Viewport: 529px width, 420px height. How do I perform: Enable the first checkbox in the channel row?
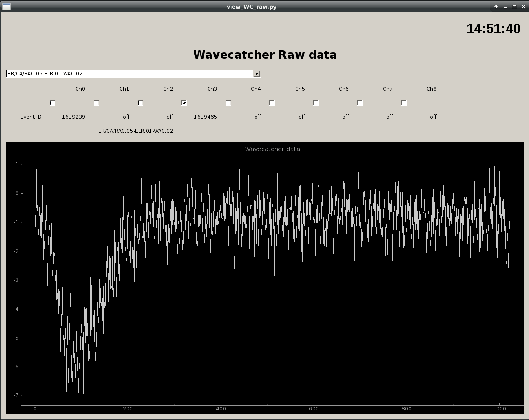(52, 103)
